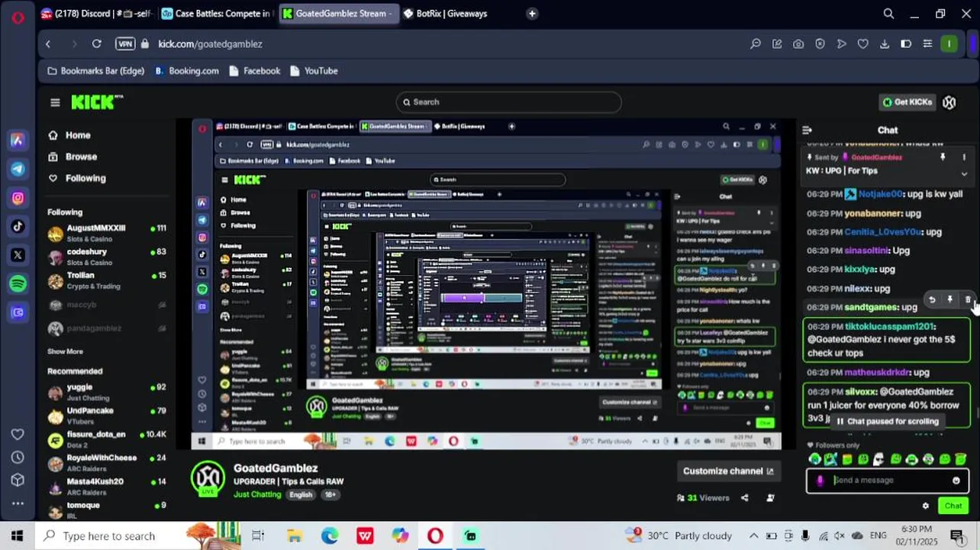
Task: Click the Customize channel button
Action: coord(728,471)
